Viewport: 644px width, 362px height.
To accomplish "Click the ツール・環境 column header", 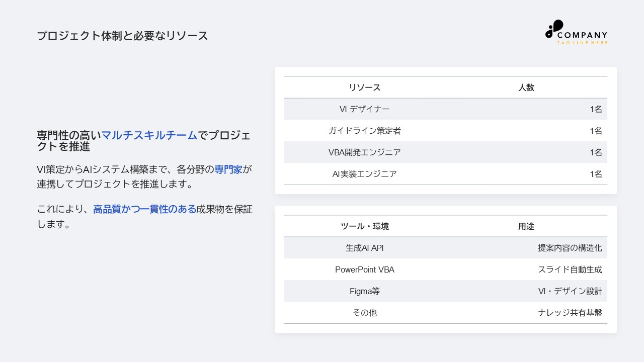I will (x=364, y=226).
